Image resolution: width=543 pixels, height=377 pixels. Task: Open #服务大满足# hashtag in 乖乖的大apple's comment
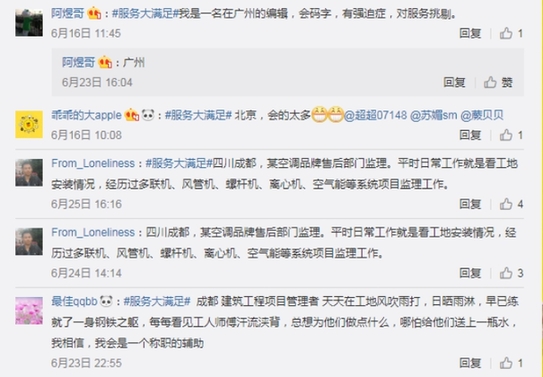(198, 115)
